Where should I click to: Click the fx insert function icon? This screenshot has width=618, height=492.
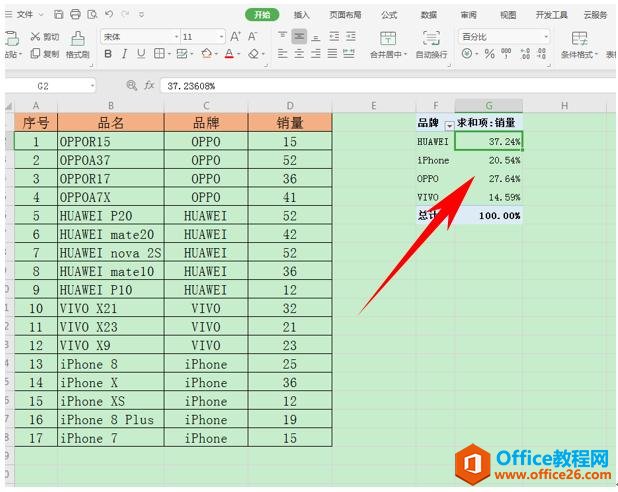click(x=149, y=86)
